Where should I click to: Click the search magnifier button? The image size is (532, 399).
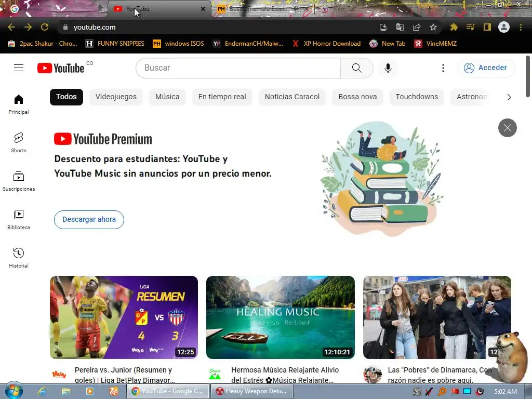[356, 68]
